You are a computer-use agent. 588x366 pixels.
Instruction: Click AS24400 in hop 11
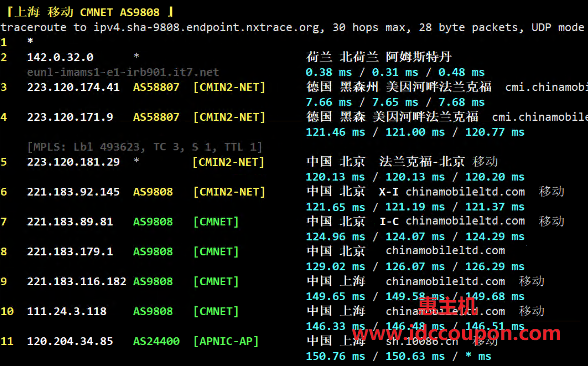pyautogui.click(x=156, y=341)
